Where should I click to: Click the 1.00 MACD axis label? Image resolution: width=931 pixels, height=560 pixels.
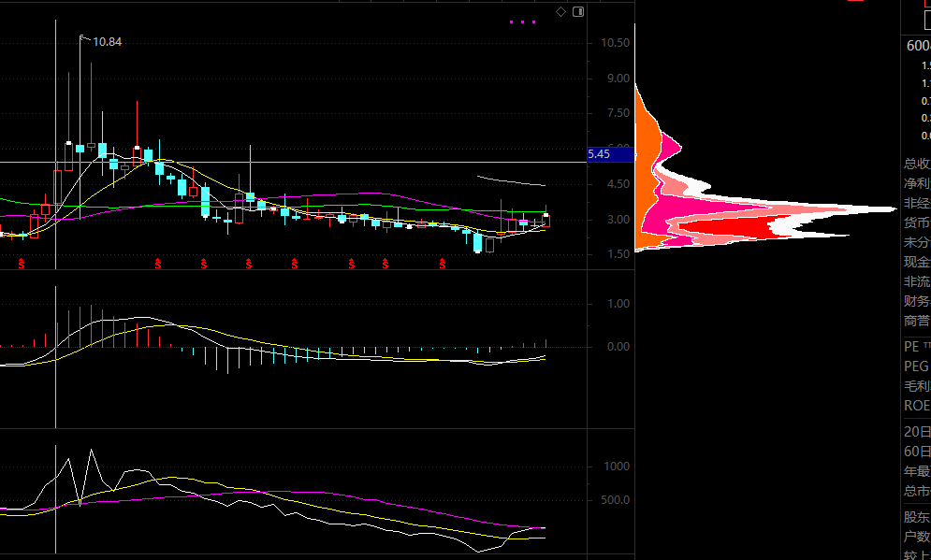pos(618,304)
